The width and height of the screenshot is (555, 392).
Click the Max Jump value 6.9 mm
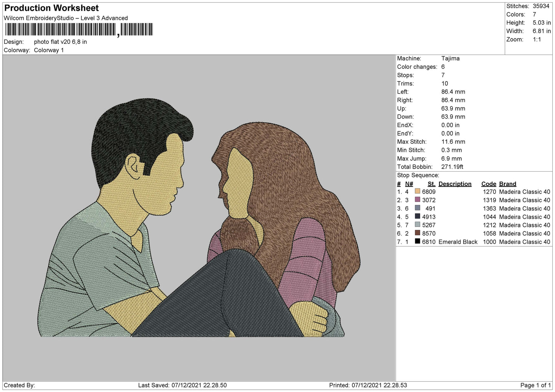point(451,159)
